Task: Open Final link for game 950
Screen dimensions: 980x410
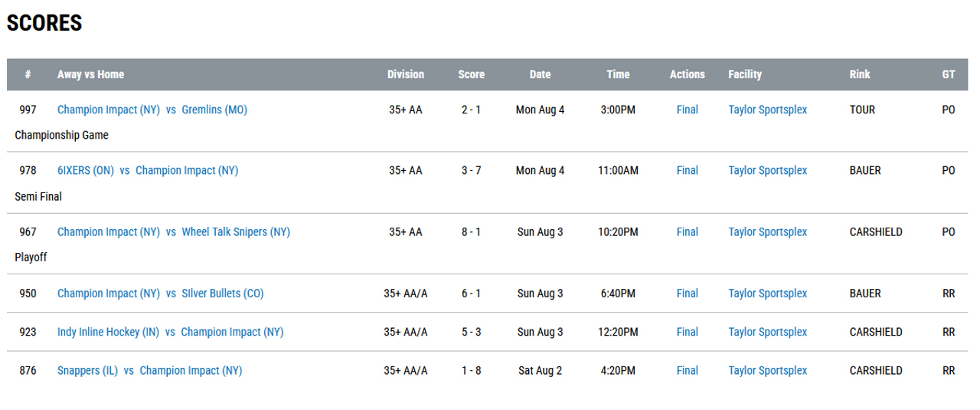Action: point(688,294)
